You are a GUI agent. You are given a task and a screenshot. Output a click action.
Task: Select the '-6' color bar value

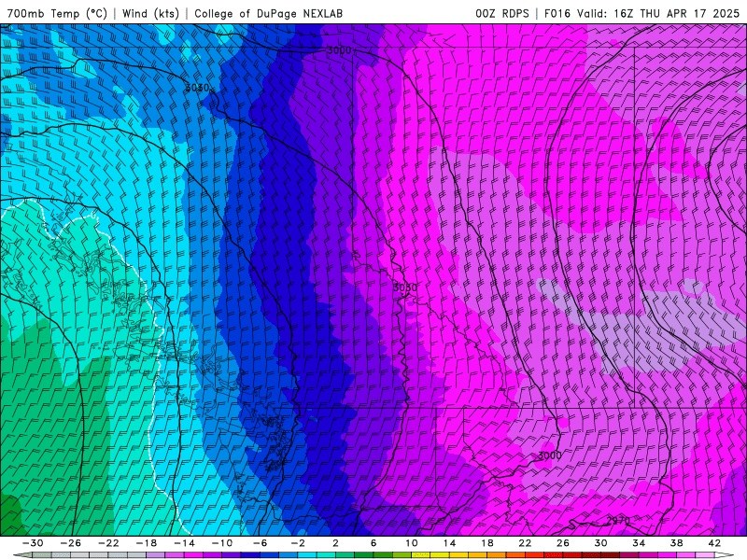260,543
